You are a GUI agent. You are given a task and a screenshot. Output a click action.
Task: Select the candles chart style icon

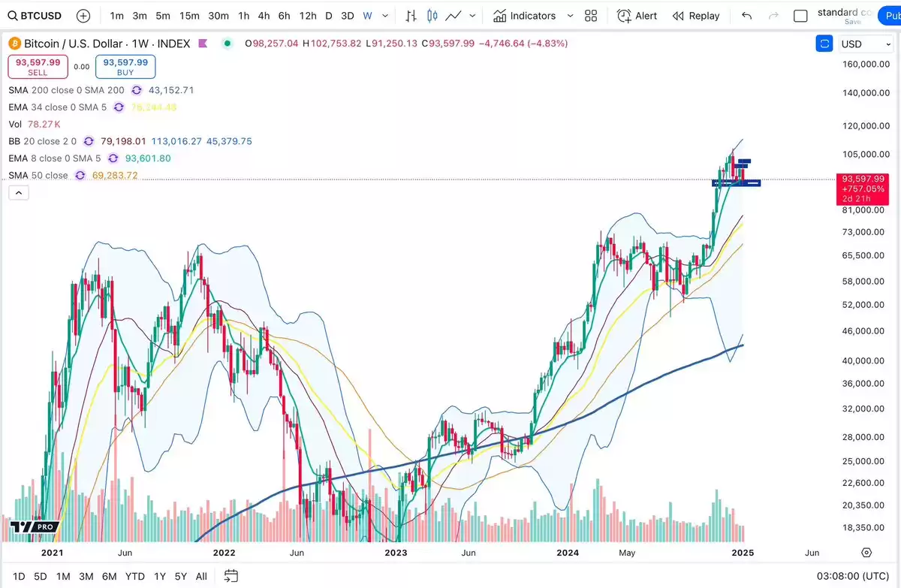point(432,15)
